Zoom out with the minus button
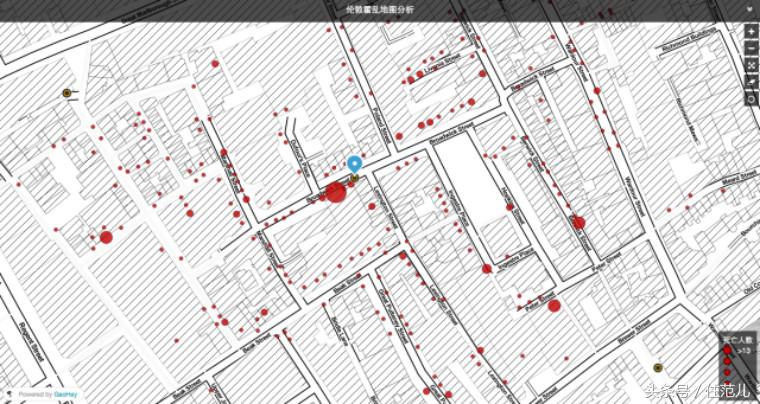Screen dimensions: 760x404 pos(752,49)
